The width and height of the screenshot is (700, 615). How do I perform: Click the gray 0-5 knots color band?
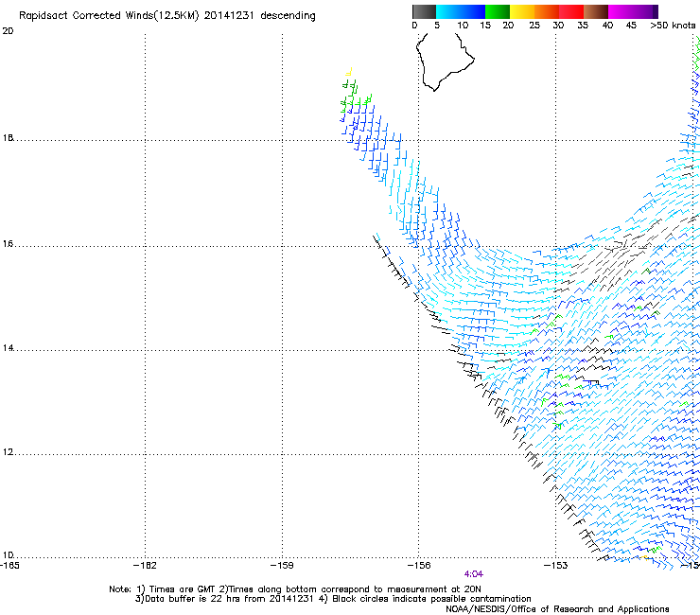[x=424, y=11]
